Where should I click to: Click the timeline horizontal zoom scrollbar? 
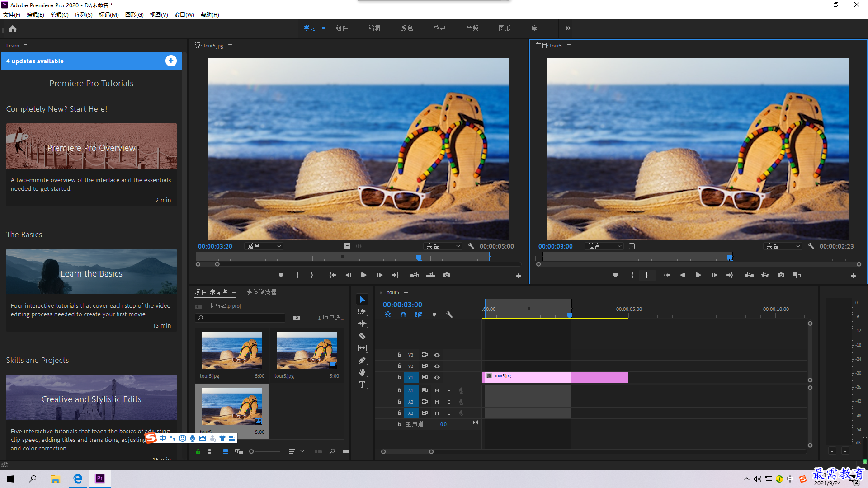[x=407, y=451]
